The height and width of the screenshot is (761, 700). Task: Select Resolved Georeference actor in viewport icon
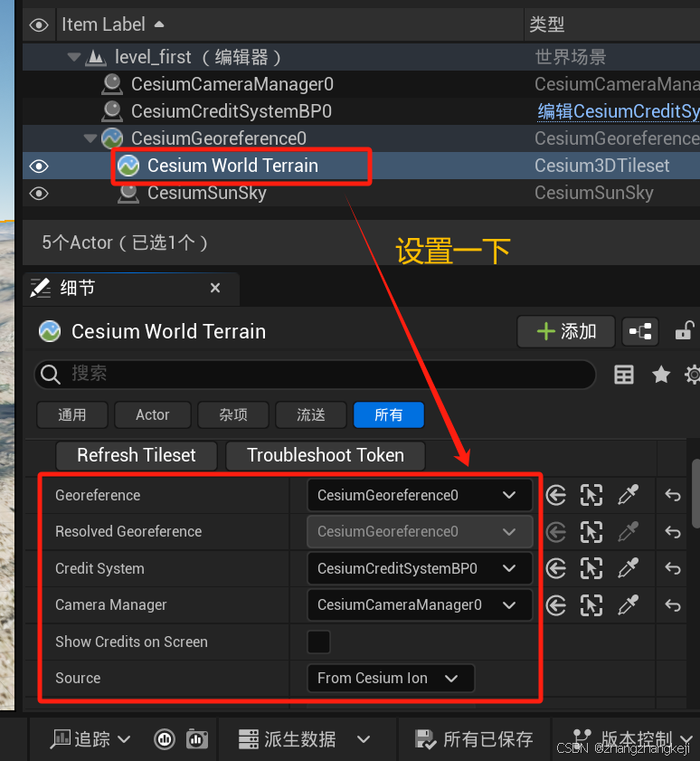click(591, 532)
